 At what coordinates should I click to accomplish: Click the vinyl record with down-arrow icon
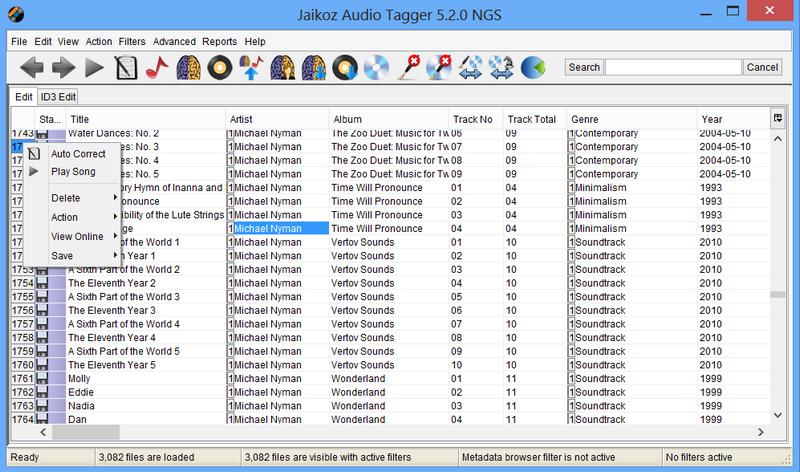tap(345, 67)
